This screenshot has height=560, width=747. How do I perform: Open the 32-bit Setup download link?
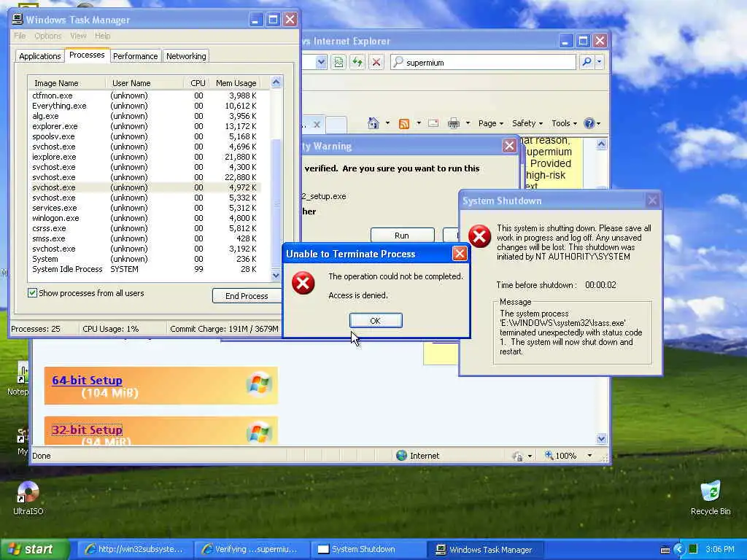tap(88, 429)
